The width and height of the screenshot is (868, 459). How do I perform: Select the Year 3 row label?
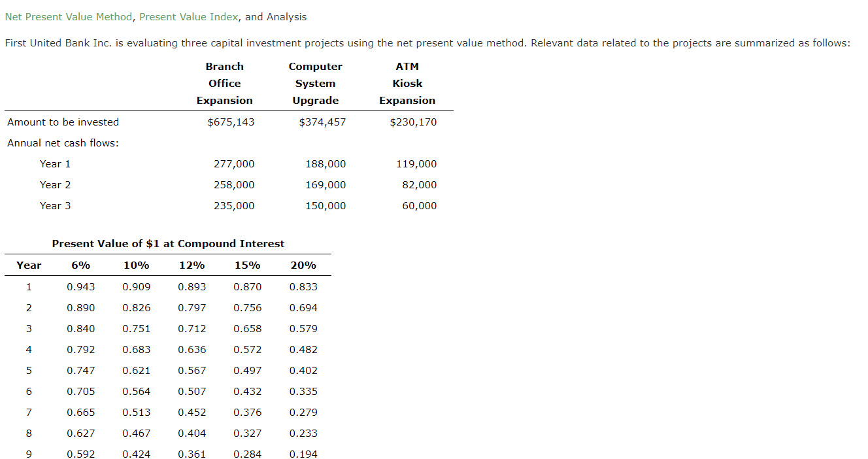pyautogui.click(x=55, y=205)
